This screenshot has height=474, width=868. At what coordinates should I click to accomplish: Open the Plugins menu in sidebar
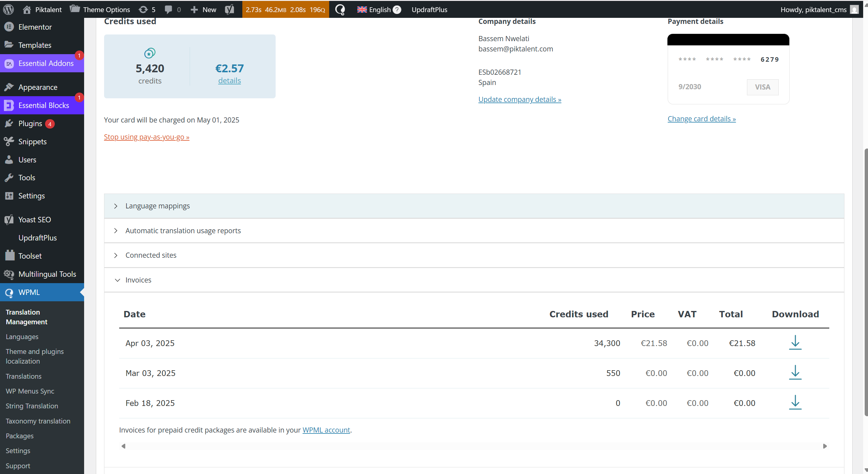click(30, 124)
